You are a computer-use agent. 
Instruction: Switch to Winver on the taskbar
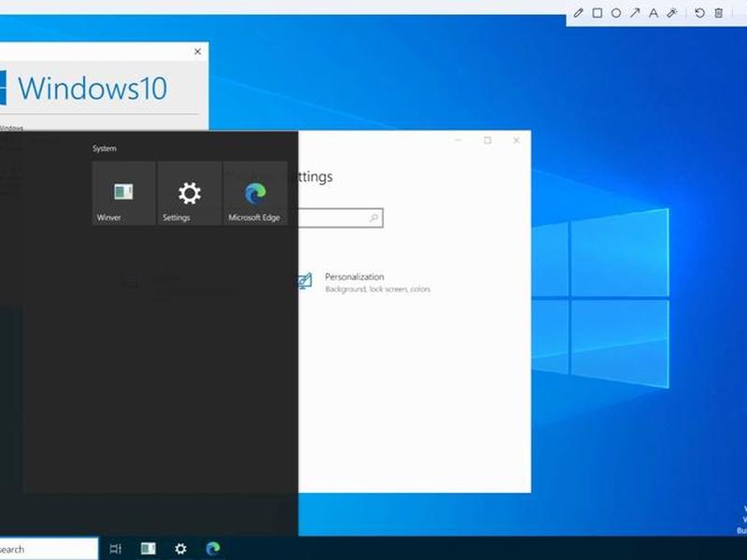148,549
